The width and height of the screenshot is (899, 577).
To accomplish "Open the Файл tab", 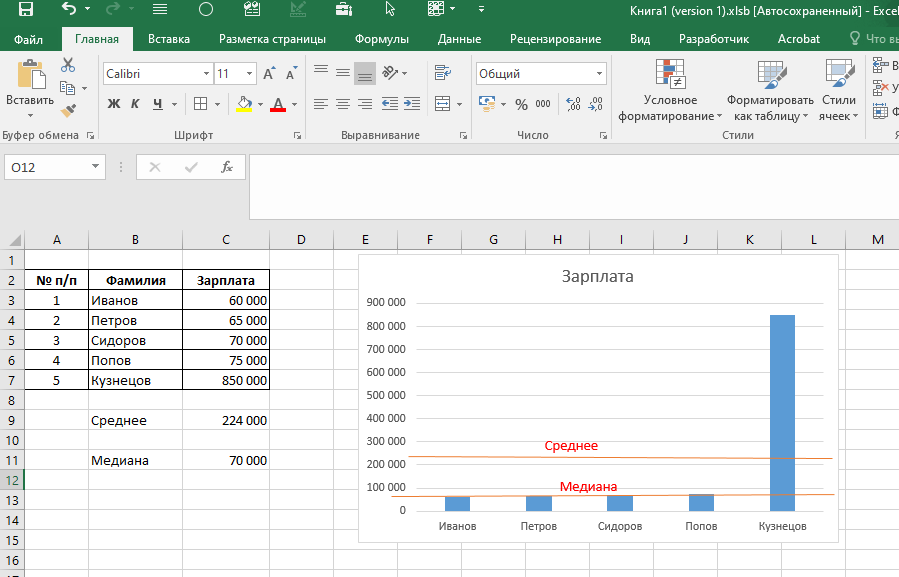I will click(x=29, y=39).
